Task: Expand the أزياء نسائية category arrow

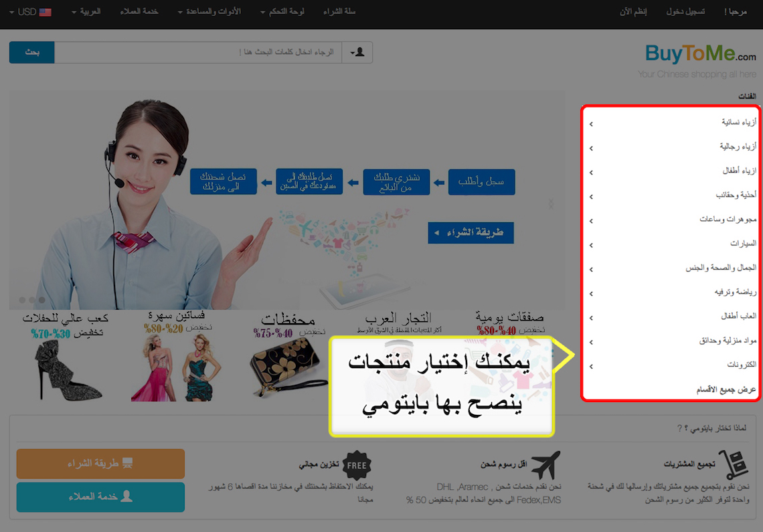Action: pyautogui.click(x=591, y=123)
